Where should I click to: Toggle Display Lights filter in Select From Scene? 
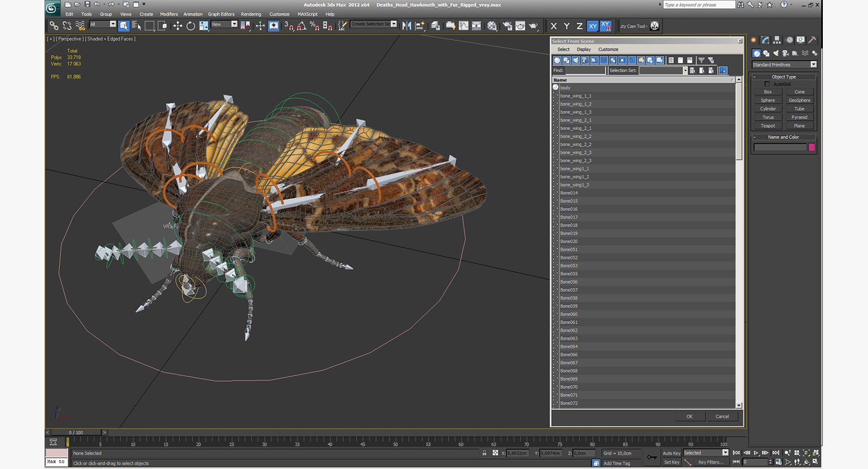576,60
